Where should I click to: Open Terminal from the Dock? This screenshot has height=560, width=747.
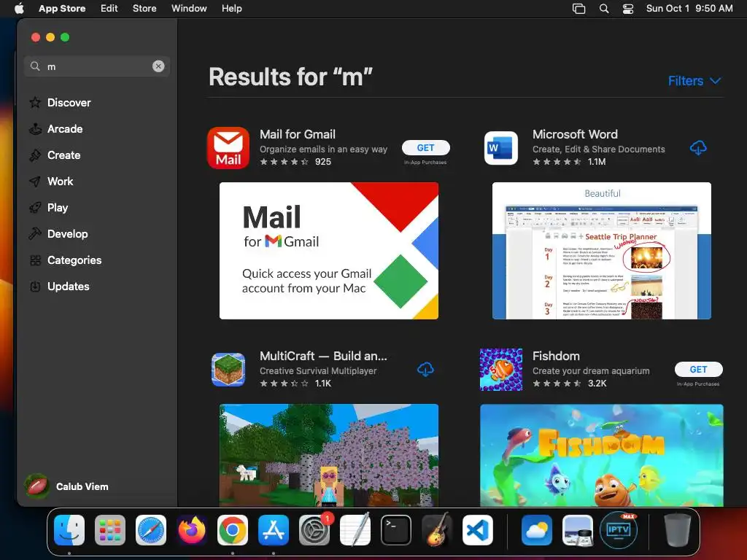click(396, 530)
